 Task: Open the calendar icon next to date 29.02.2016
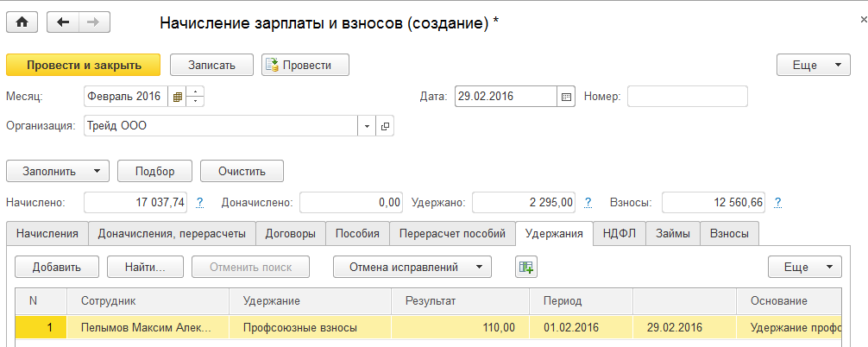[567, 97]
